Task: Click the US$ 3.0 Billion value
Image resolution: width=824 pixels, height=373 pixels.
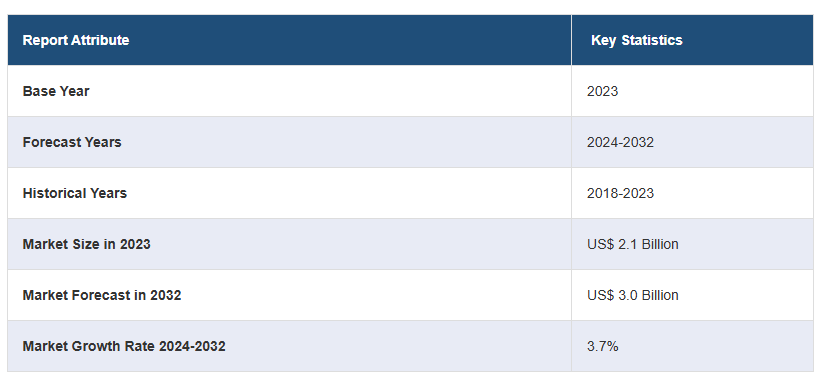Action: [633, 295]
